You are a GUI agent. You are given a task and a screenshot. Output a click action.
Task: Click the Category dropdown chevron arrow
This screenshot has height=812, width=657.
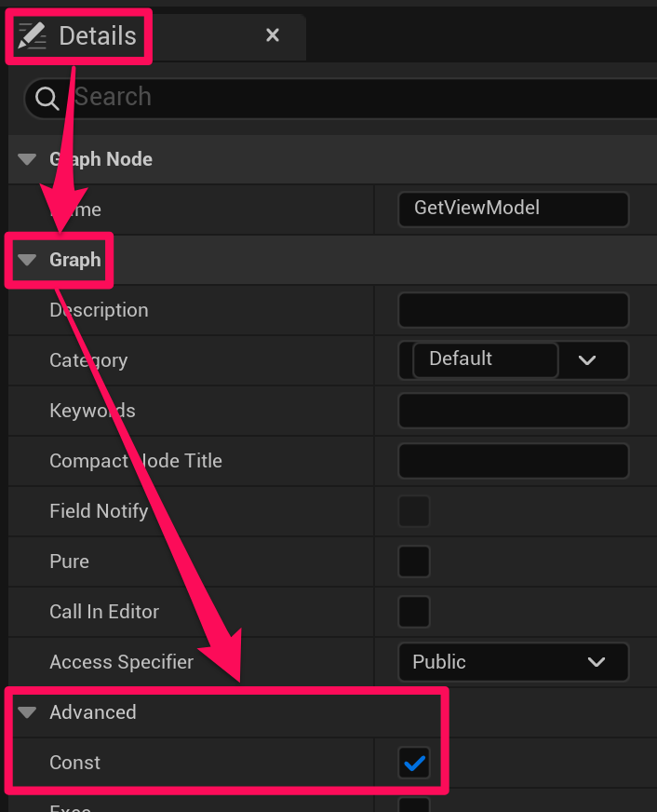[x=587, y=360]
